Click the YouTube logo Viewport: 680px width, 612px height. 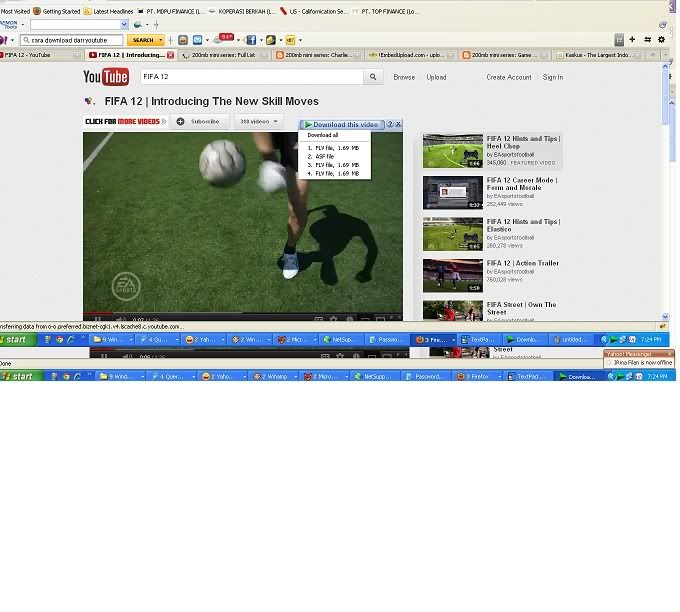[x=106, y=77]
